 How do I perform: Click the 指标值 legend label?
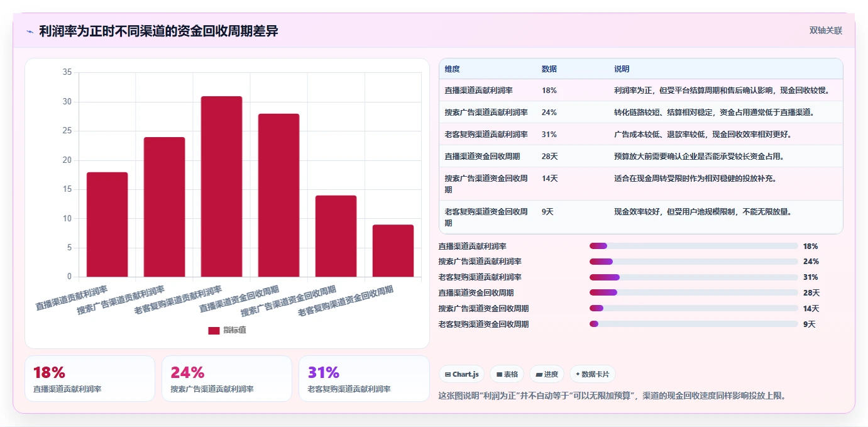234,330
